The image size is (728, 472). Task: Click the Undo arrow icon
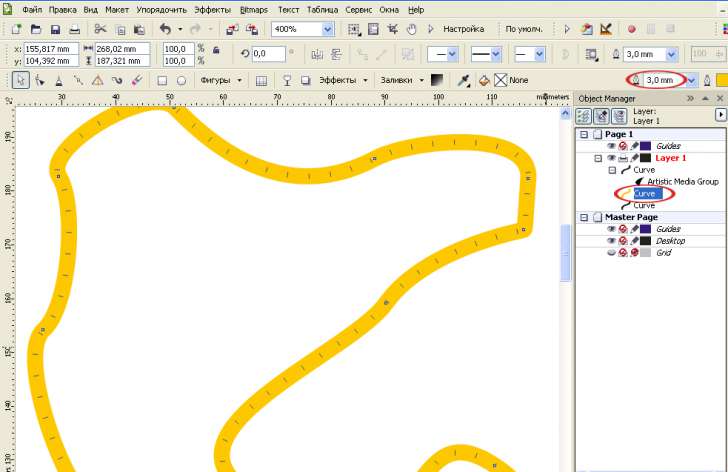click(x=165, y=30)
